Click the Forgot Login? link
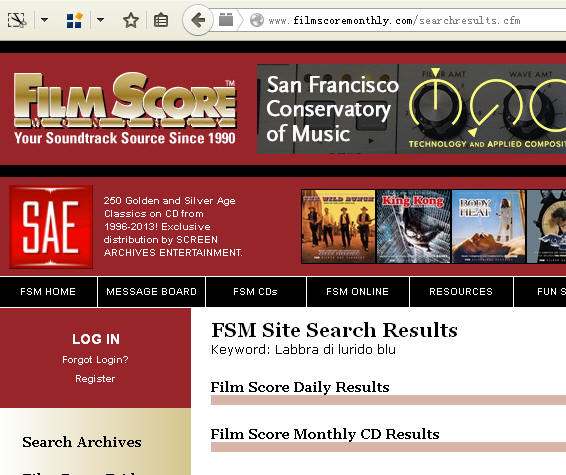The width and height of the screenshot is (566, 475). 95,360
